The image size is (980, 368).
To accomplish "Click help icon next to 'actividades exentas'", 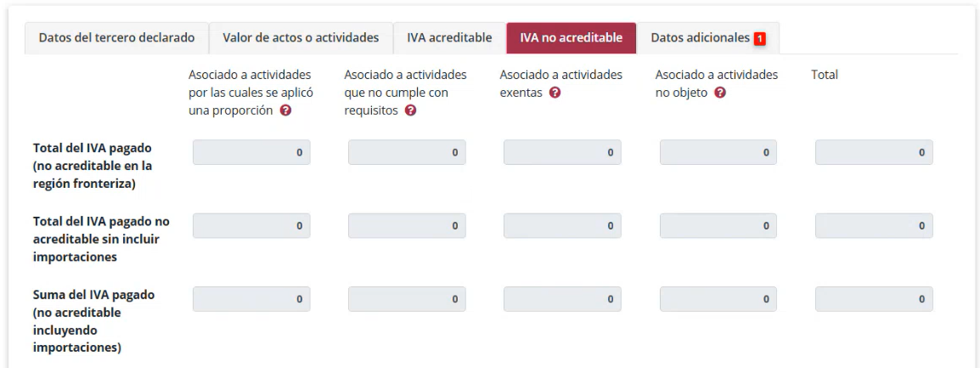I will (x=555, y=93).
